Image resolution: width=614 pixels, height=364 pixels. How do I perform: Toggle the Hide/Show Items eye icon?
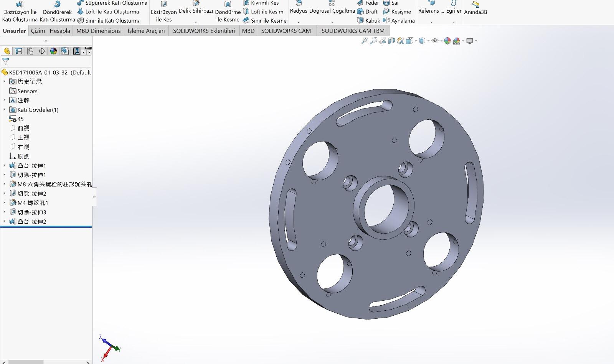click(x=435, y=41)
